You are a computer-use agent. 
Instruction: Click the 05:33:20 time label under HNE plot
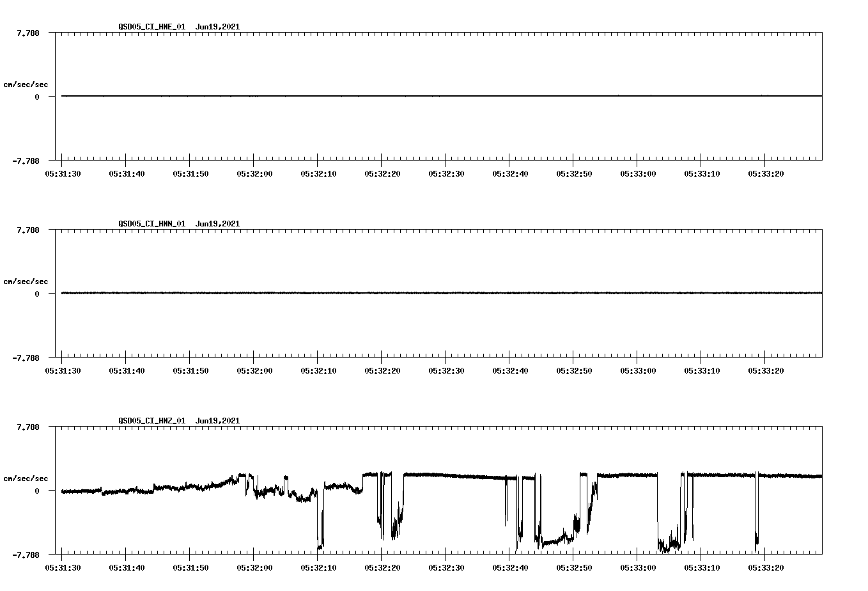tap(766, 173)
